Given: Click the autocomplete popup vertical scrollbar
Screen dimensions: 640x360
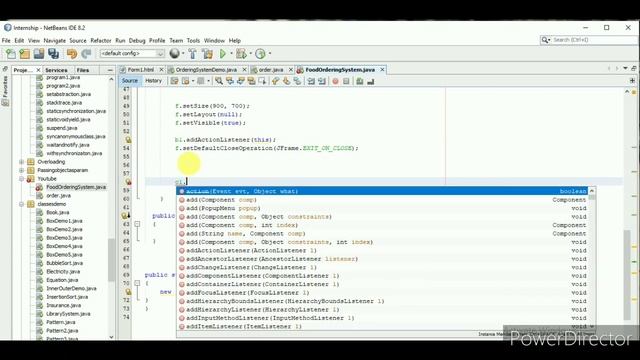Looking at the screenshot, I should [592, 258].
